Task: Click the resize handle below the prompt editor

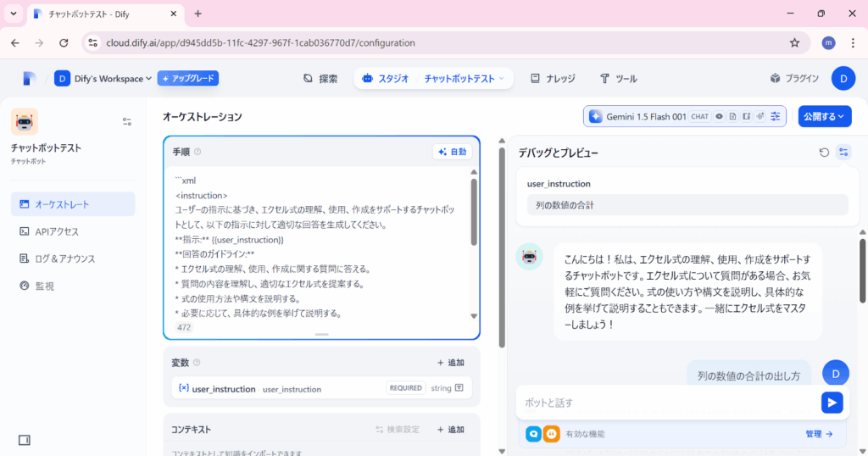Action: [x=321, y=334]
